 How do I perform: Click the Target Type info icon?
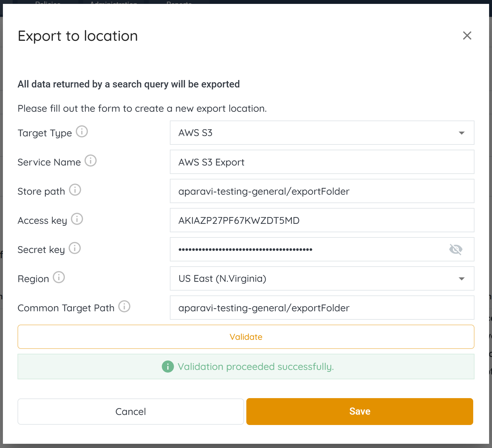pyautogui.click(x=82, y=132)
